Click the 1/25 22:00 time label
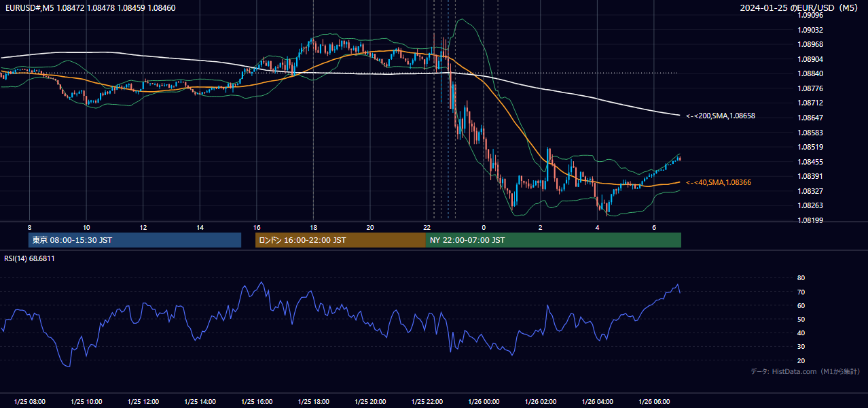The width and height of the screenshot is (868, 408). coord(427,402)
